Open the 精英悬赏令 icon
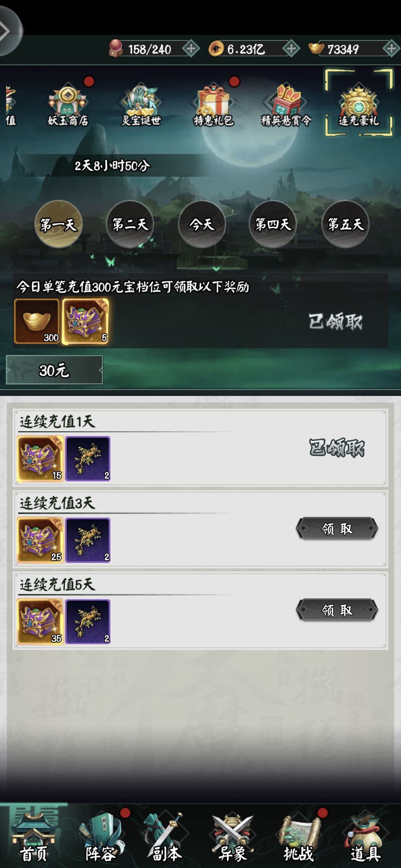The image size is (401, 868). coord(286,105)
